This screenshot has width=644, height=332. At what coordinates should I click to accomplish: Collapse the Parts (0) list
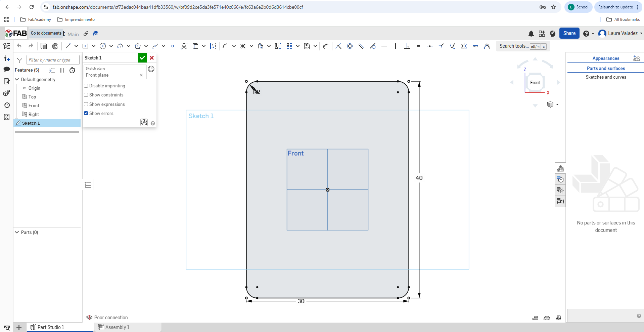tap(17, 232)
